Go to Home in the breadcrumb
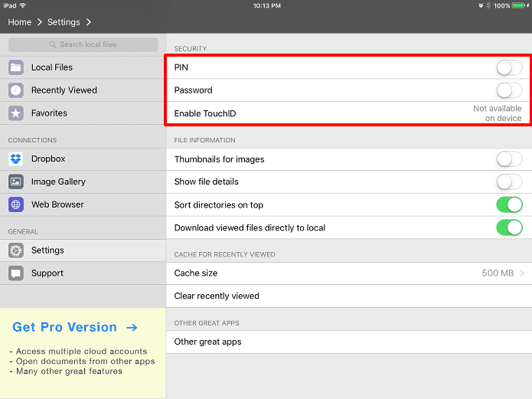 coord(20,22)
